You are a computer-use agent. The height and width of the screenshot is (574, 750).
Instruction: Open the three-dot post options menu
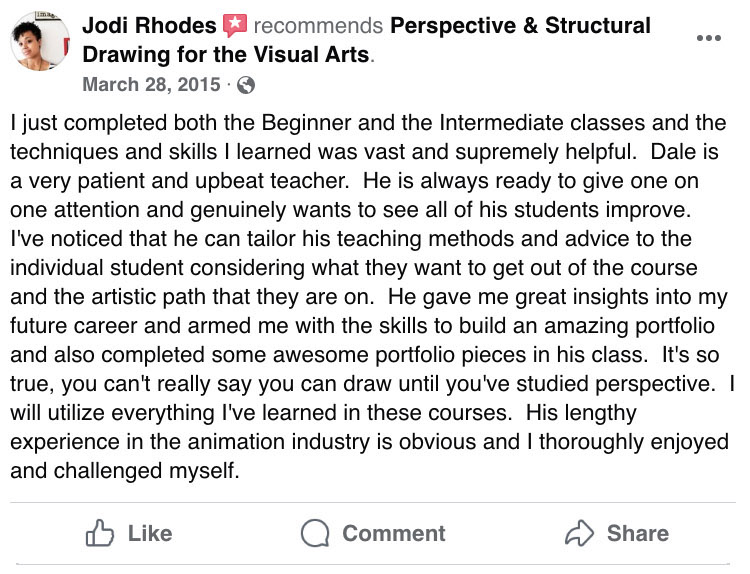coord(708,38)
